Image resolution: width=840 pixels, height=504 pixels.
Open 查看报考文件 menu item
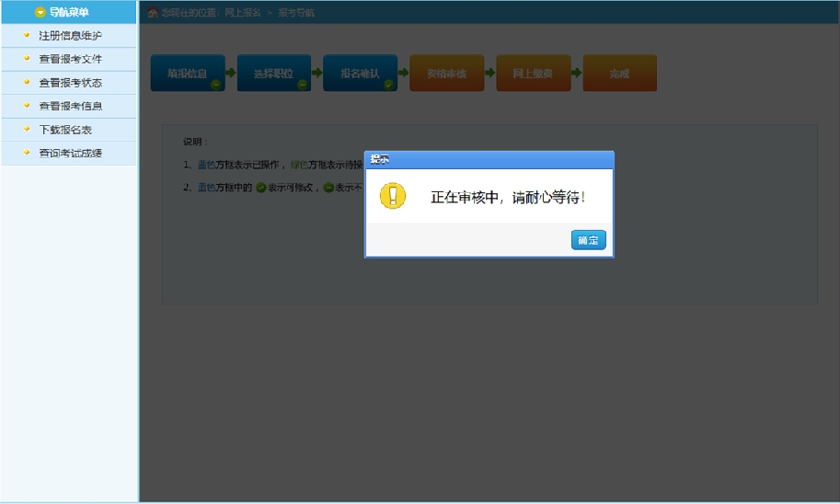(70, 59)
